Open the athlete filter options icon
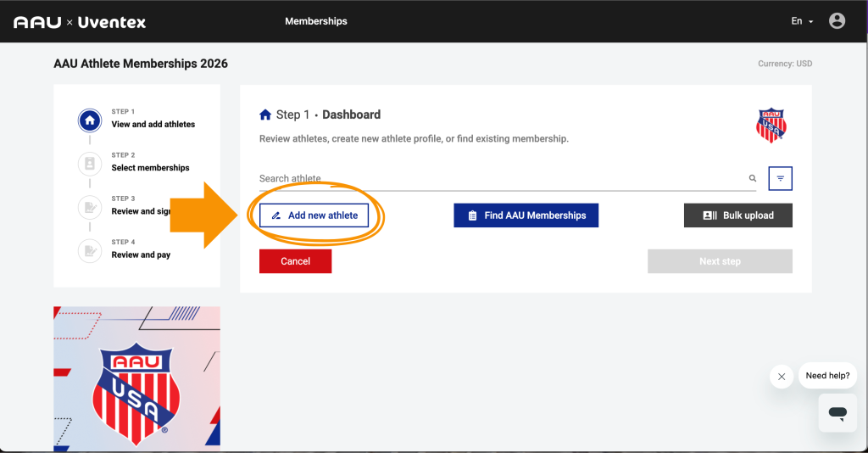 (780, 179)
